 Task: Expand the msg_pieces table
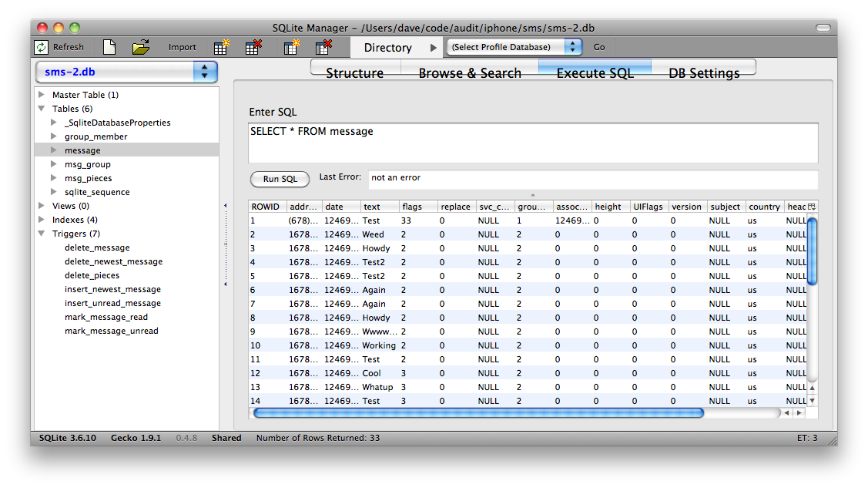(54, 178)
